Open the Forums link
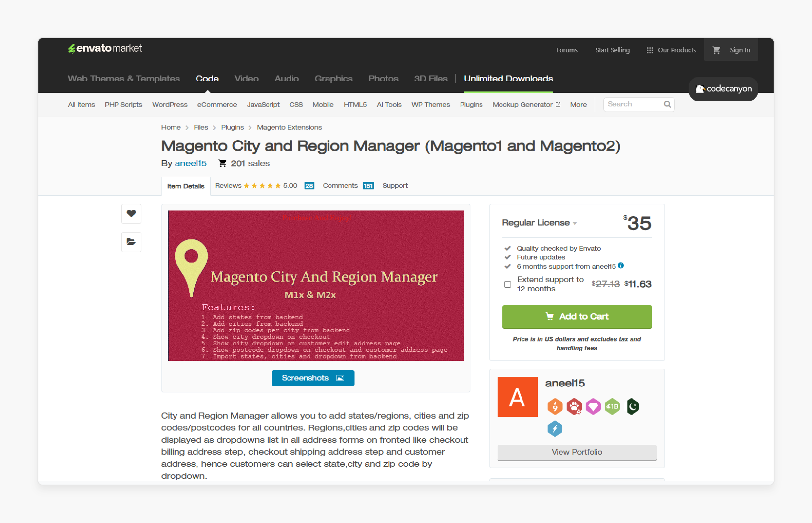812x523 pixels. [567, 50]
